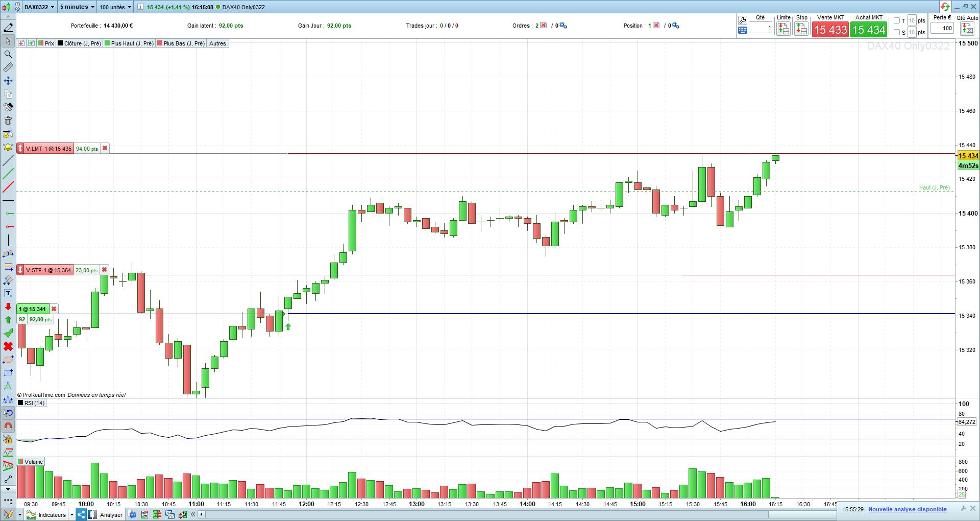Select the text annotation T tool
Viewport: 980px width, 521px height.
[8, 293]
